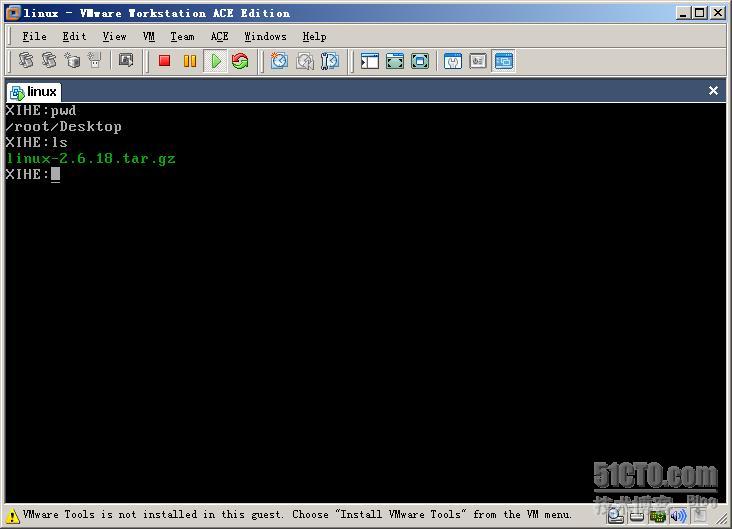This screenshot has height=529, width=732.
Task: Open the snapshot manager wrench-and-clock icon
Action: pyautogui.click(x=330, y=61)
